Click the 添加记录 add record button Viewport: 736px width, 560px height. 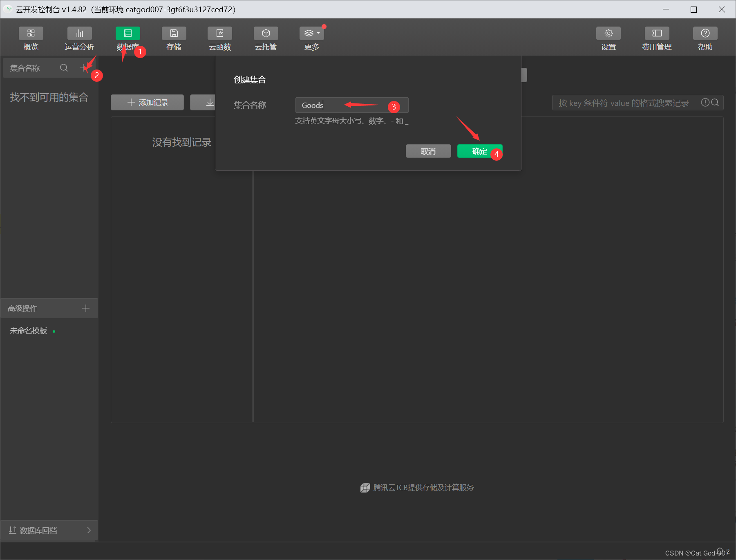point(147,103)
